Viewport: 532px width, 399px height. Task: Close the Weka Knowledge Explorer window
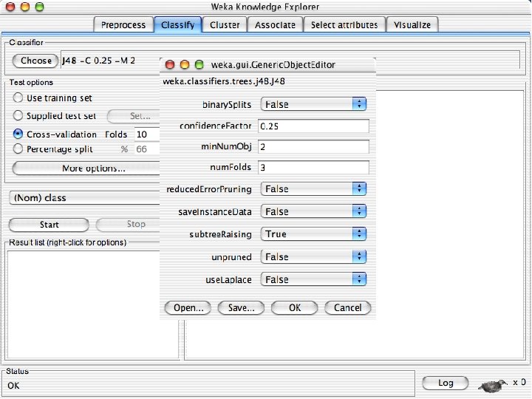point(10,7)
